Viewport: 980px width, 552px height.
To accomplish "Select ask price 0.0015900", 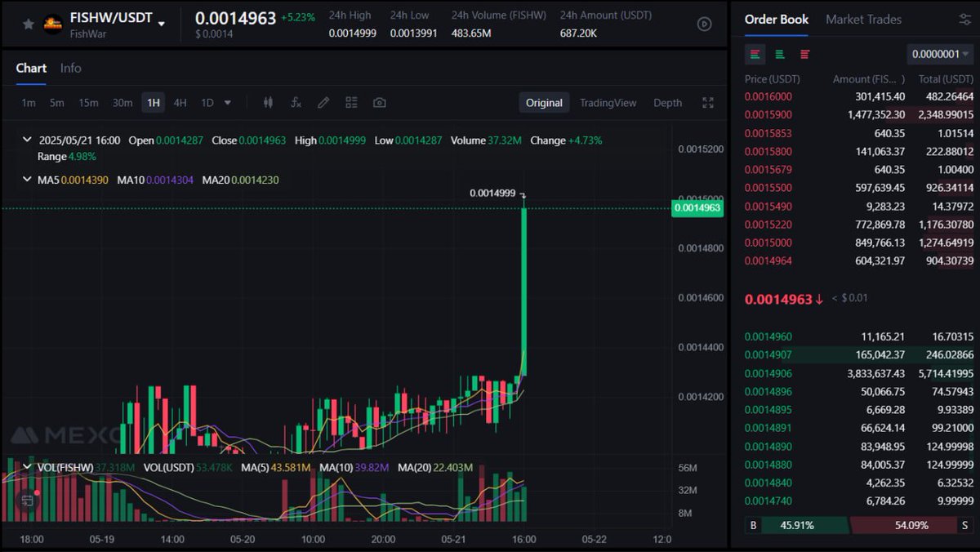I will [x=768, y=115].
